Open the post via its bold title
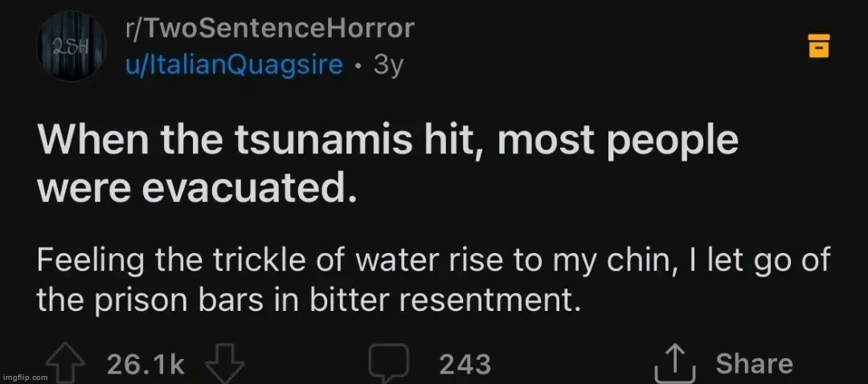Screen dimensions: 868x384 387,141
